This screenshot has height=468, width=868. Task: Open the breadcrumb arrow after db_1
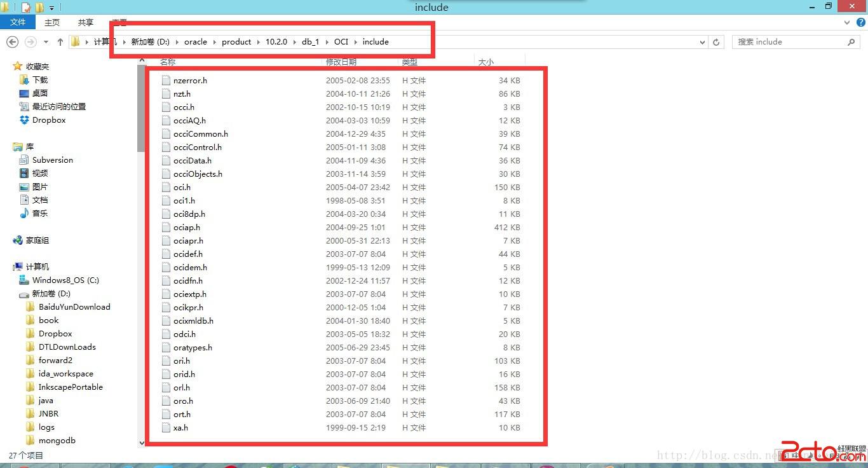point(327,42)
